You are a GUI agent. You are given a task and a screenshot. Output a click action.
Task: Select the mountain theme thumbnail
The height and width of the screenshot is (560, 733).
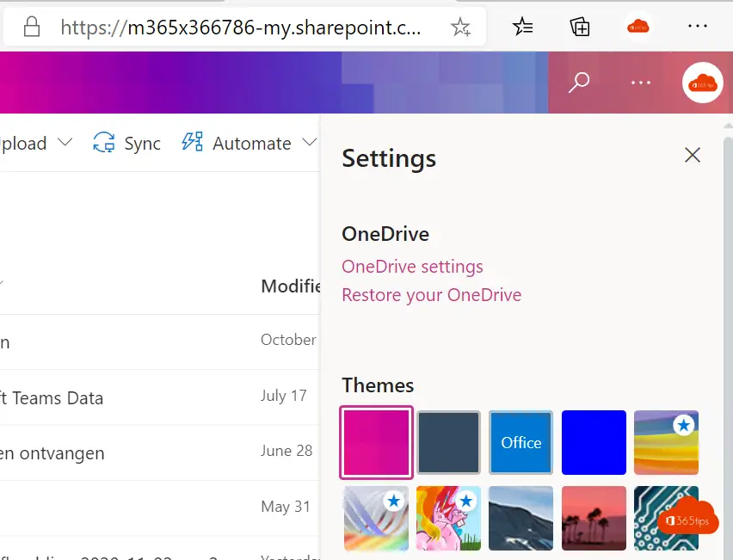(x=520, y=519)
